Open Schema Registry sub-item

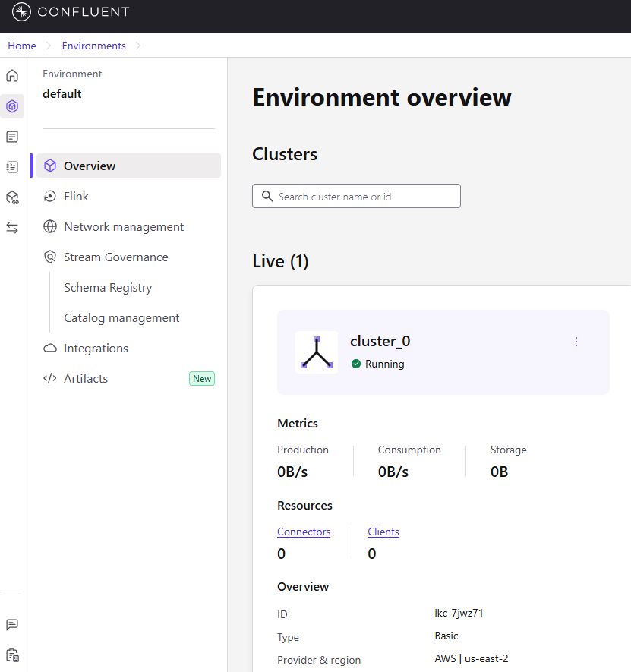[x=108, y=288]
